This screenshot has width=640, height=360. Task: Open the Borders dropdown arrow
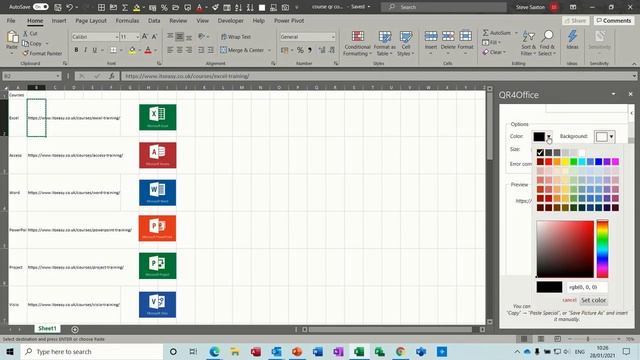pyautogui.click(x=121, y=50)
